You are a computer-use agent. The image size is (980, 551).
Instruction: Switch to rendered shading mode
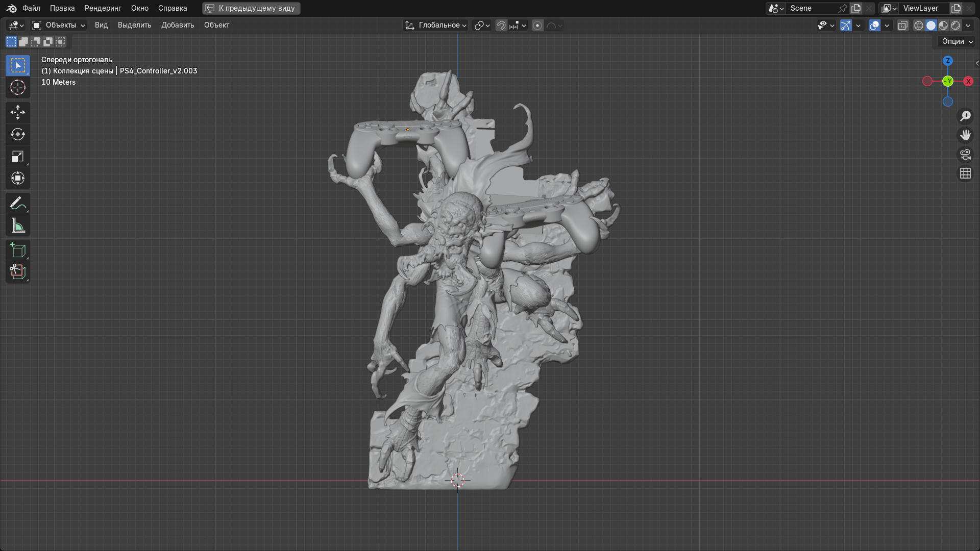955,26
